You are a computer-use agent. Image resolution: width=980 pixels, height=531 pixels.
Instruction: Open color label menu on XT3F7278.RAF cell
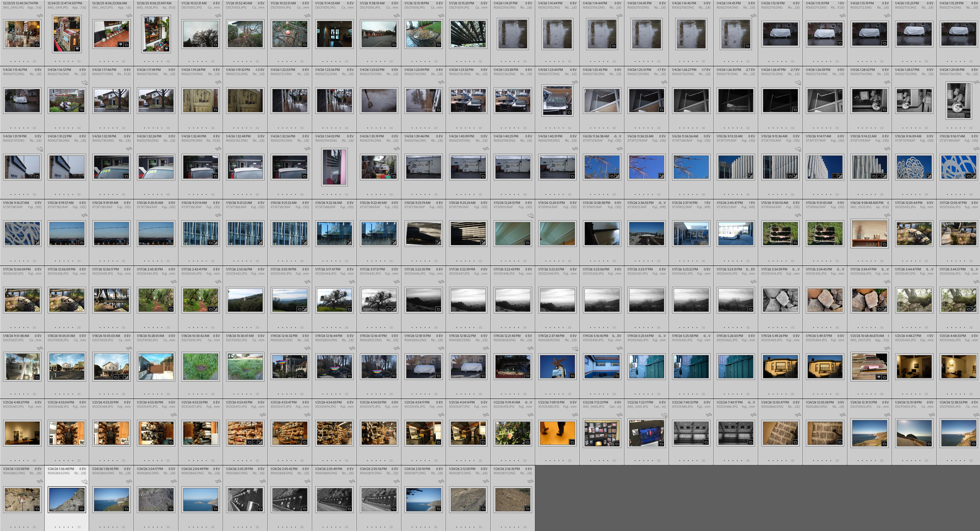tap(614, 194)
